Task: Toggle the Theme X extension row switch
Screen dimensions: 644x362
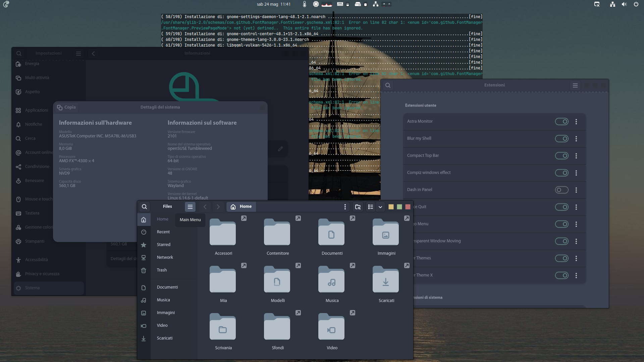Action: click(561, 276)
